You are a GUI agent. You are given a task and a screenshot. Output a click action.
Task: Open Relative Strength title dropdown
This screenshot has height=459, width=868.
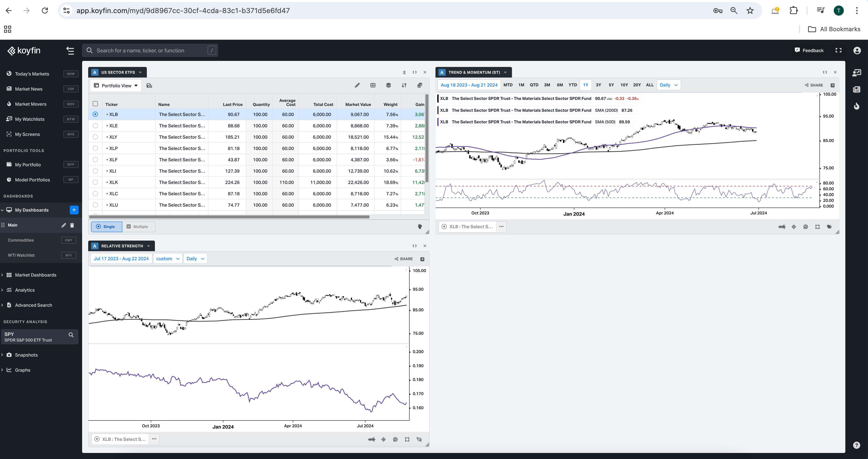[x=149, y=246]
